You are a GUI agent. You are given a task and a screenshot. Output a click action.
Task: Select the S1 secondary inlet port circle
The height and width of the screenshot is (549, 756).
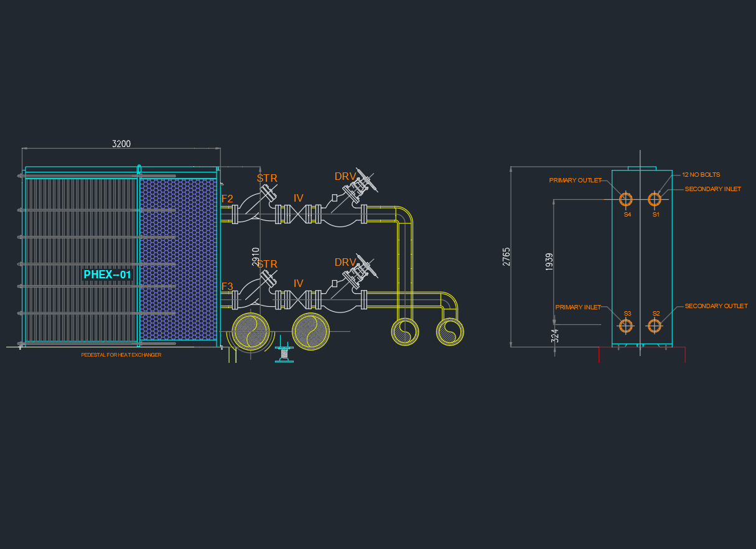pos(654,199)
